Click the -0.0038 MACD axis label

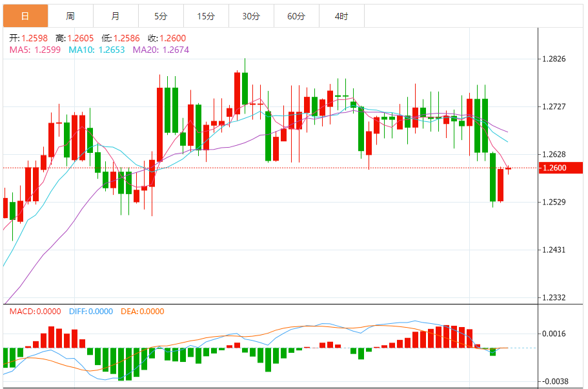coord(555,381)
